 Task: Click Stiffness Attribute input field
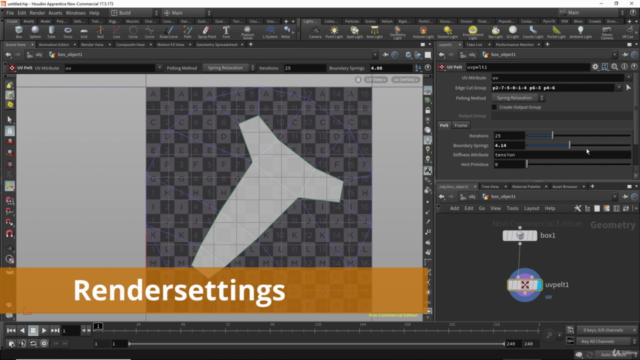click(562, 155)
